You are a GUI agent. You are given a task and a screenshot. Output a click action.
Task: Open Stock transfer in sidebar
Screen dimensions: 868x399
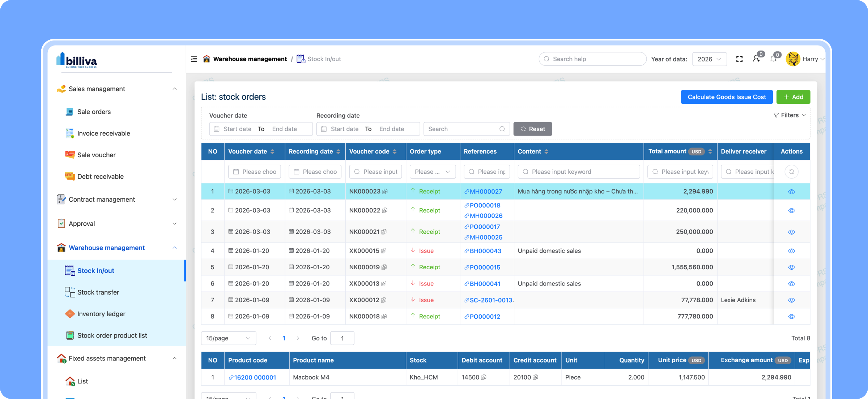[98, 292]
